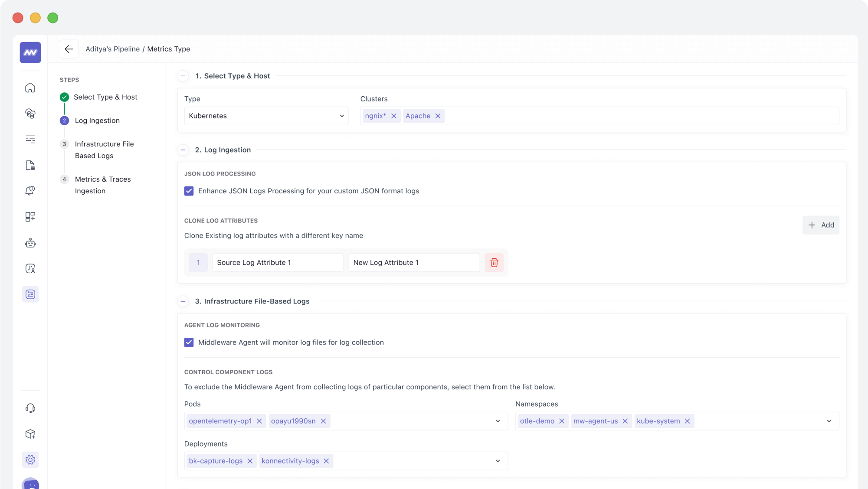Image resolution: width=868 pixels, height=489 pixels.
Task: Click the Source Log Attribute 1 field
Action: click(x=278, y=263)
